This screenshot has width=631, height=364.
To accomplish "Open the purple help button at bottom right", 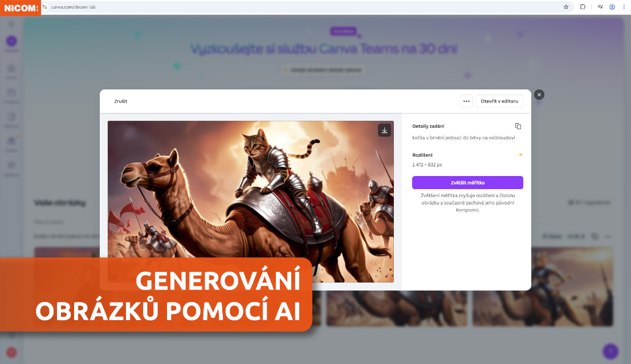I will pyautogui.click(x=610, y=351).
